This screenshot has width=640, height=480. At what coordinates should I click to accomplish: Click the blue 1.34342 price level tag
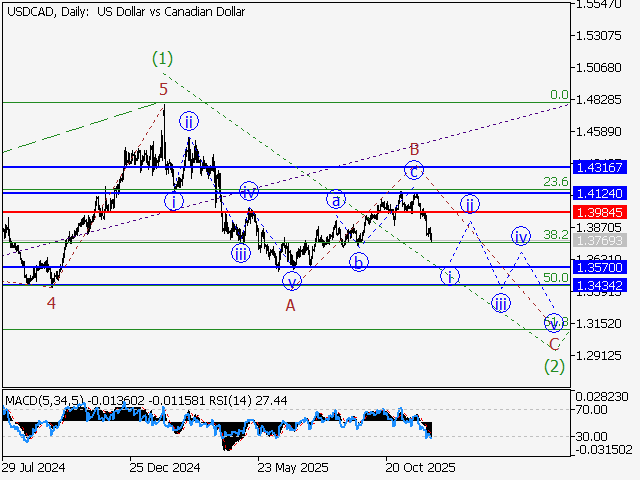click(600, 286)
